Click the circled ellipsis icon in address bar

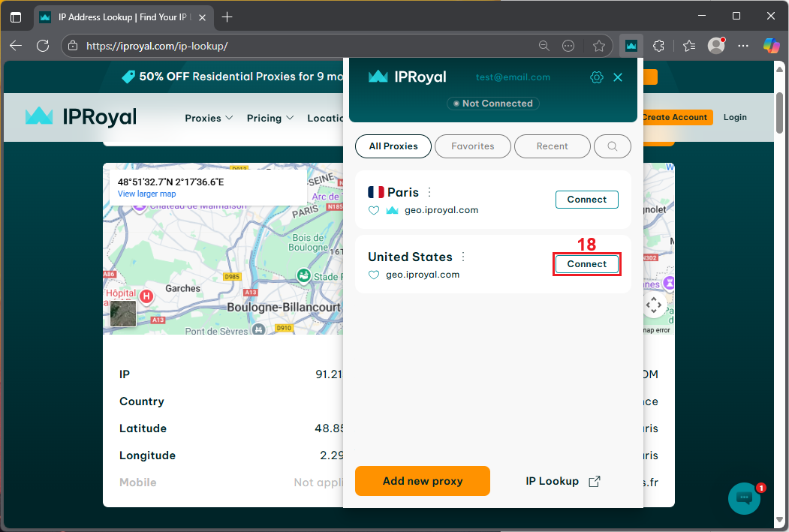568,47
